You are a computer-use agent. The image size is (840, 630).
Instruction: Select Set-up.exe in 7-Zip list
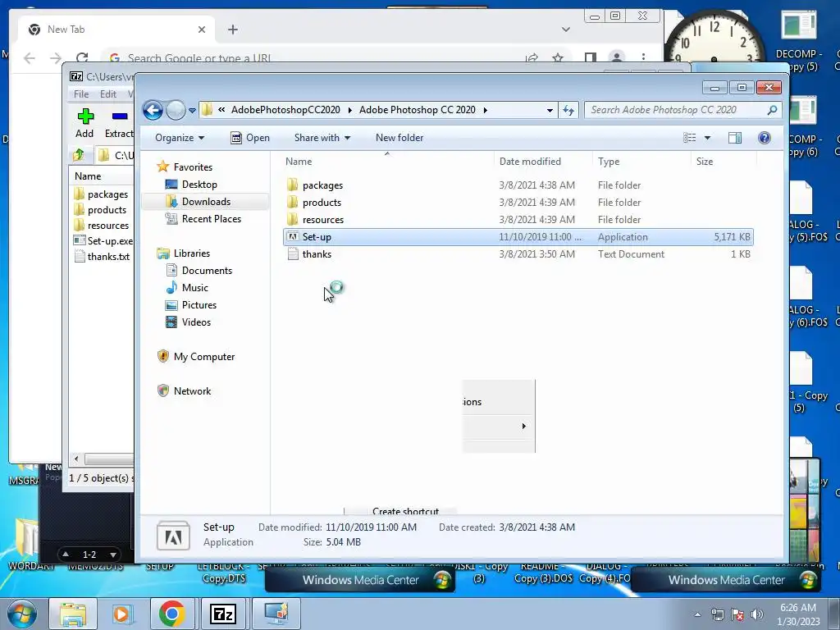pyautogui.click(x=103, y=241)
